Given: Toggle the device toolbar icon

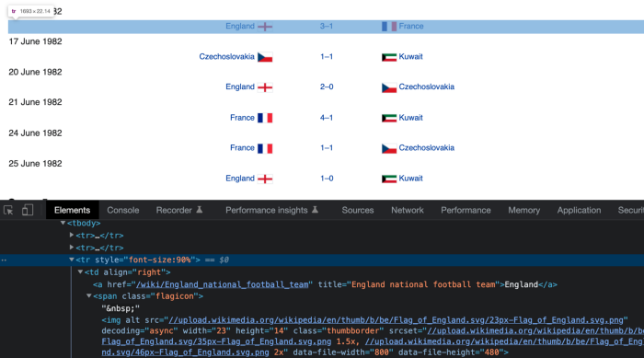Looking at the screenshot, I should pos(28,210).
